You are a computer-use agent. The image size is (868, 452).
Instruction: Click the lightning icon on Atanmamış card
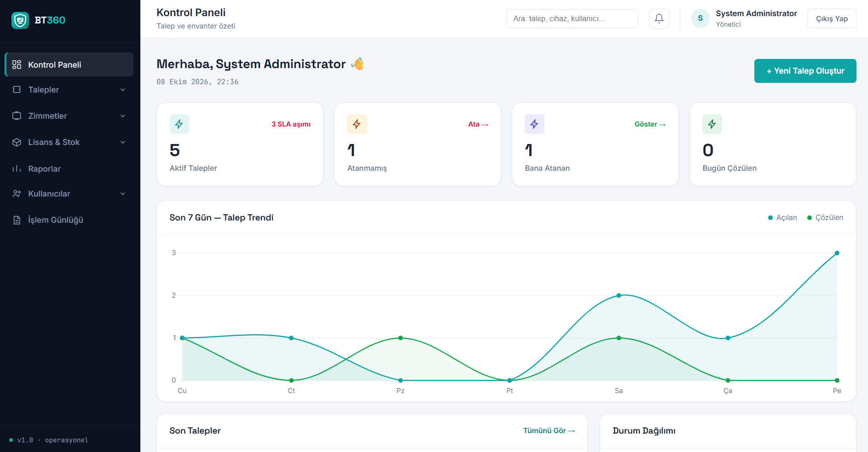point(357,124)
